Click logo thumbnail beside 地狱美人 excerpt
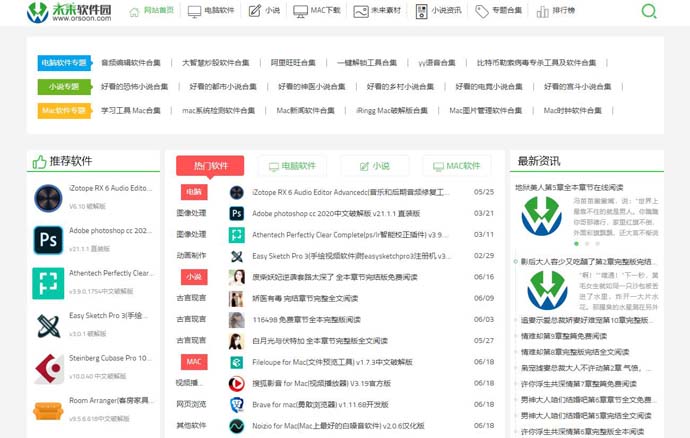This screenshot has height=438, width=690. (542, 216)
